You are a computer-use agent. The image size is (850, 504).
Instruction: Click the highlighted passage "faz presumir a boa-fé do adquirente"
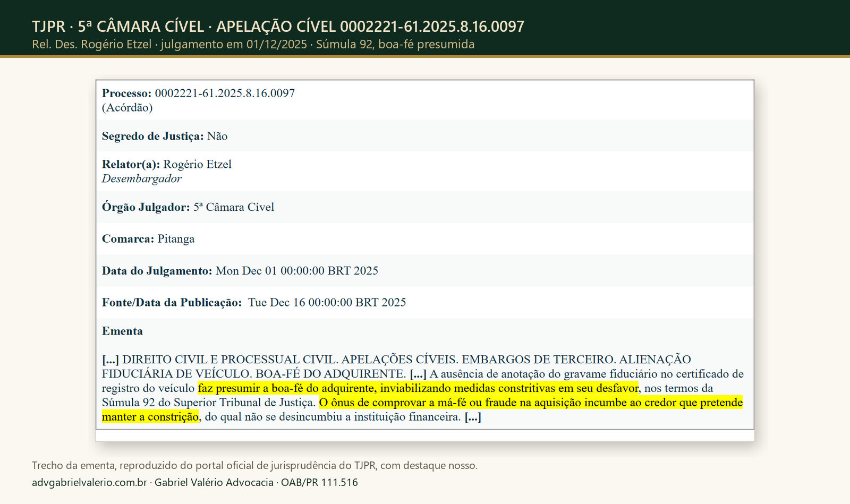coord(286,388)
